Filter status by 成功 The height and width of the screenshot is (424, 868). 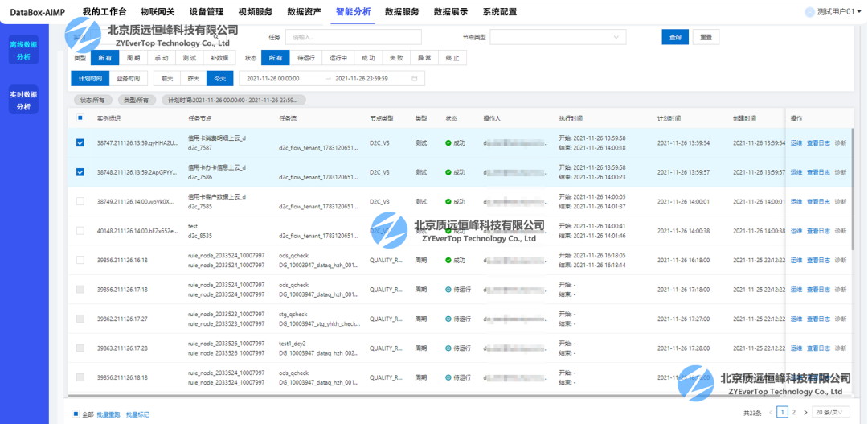click(368, 58)
